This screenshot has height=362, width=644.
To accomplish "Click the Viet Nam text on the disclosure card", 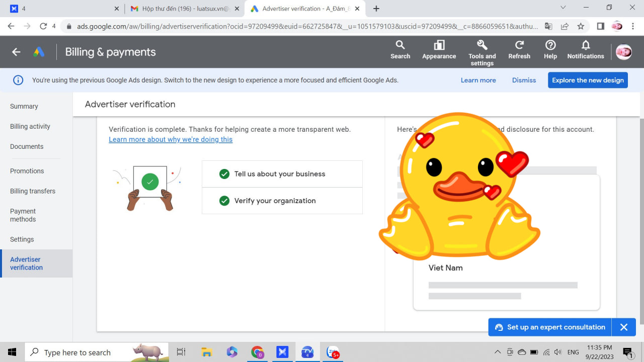I will click(445, 267).
